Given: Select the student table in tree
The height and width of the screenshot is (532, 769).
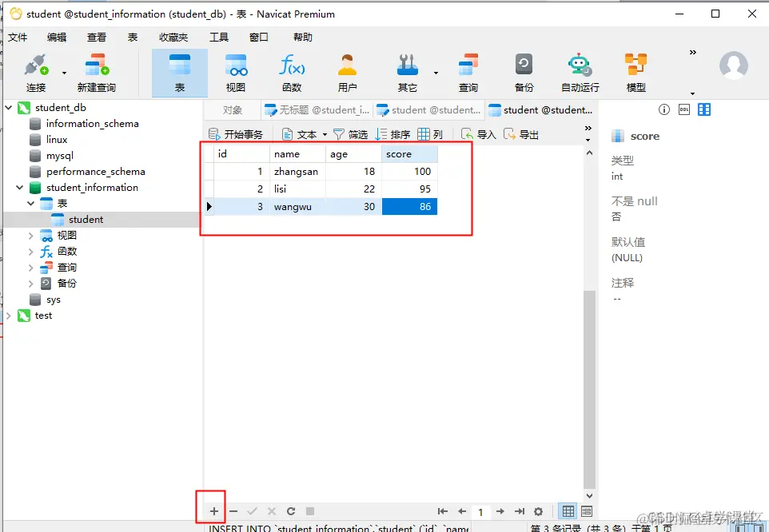Looking at the screenshot, I should point(86,220).
